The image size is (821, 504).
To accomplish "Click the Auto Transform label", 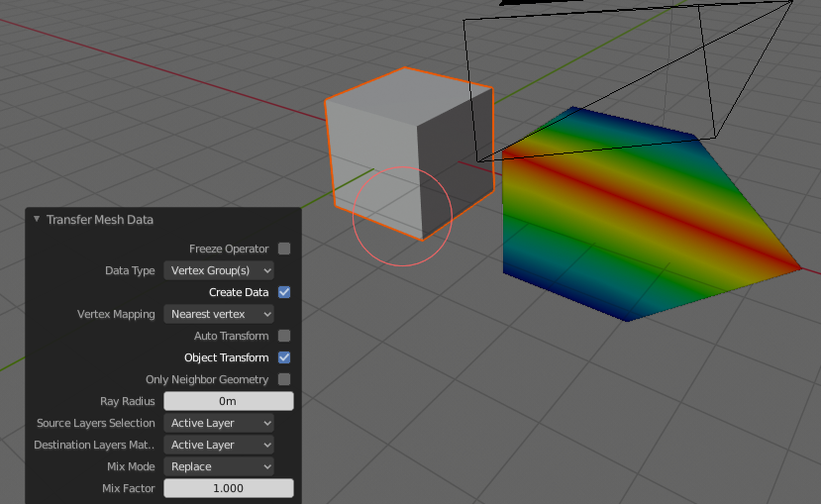I will coord(232,336).
